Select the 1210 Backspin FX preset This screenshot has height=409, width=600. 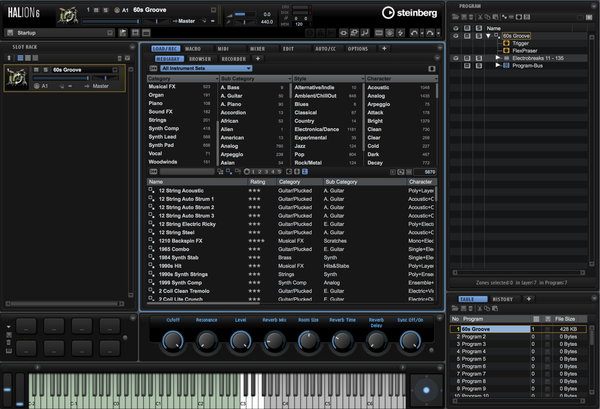(x=291, y=241)
